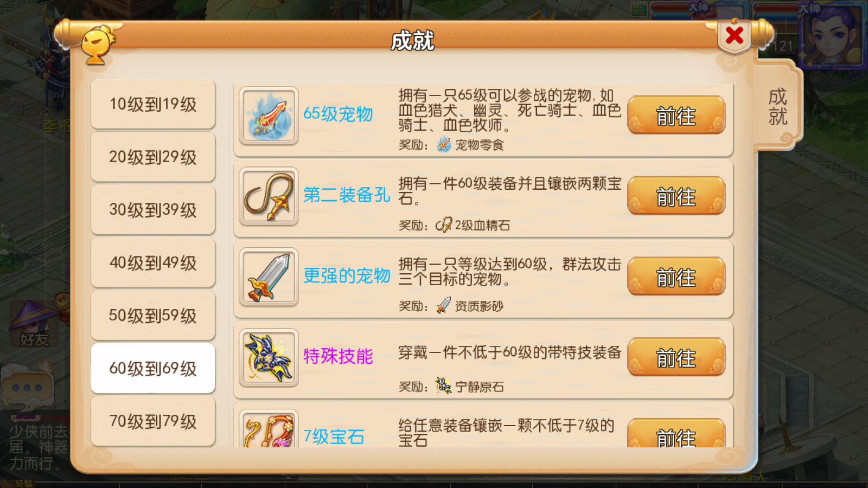Open the vertical 成就 side tab
This screenshot has width=868, height=488.
point(777,106)
